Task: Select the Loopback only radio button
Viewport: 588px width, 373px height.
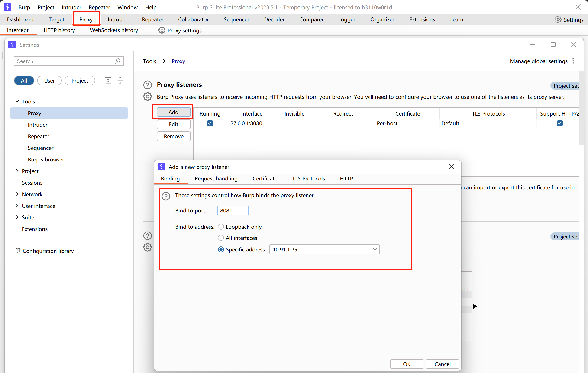Action: point(221,227)
